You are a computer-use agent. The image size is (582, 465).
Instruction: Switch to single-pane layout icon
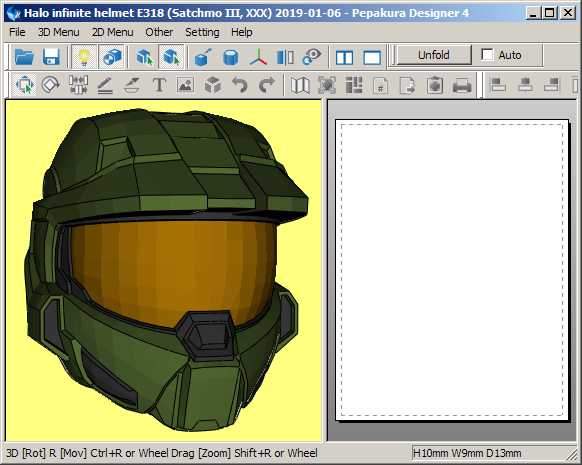[x=372, y=58]
